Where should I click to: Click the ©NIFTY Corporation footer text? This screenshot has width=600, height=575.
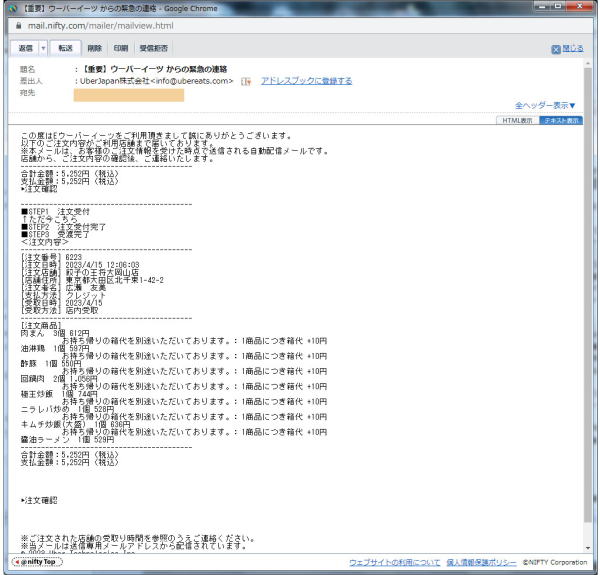coord(555,562)
